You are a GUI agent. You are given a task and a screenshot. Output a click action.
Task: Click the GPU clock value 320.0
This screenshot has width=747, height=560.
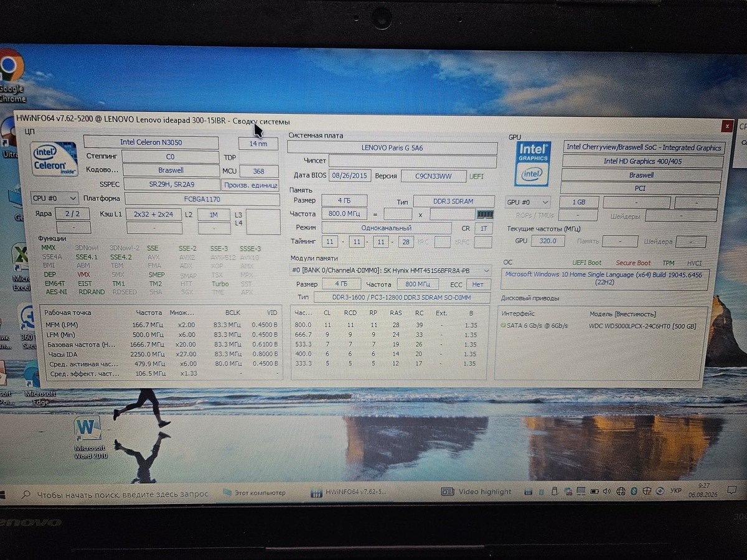[548, 241]
